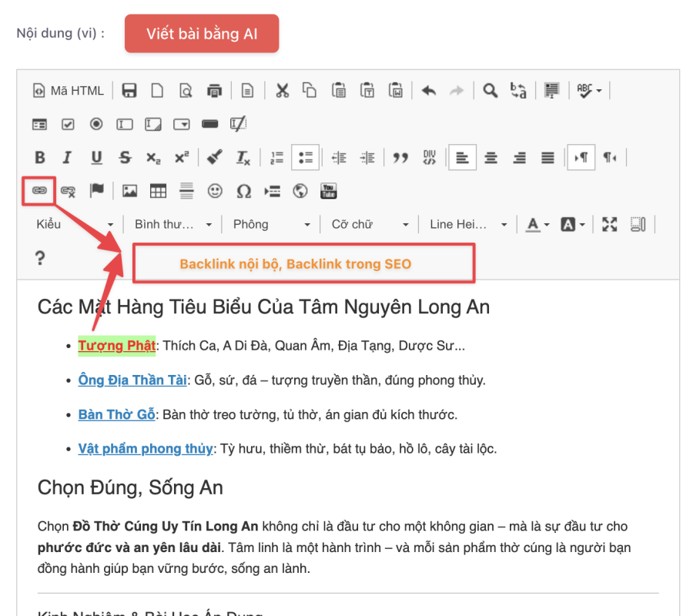
Task: Open the spell check ABC dropdown
Action: click(x=589, y=91)
